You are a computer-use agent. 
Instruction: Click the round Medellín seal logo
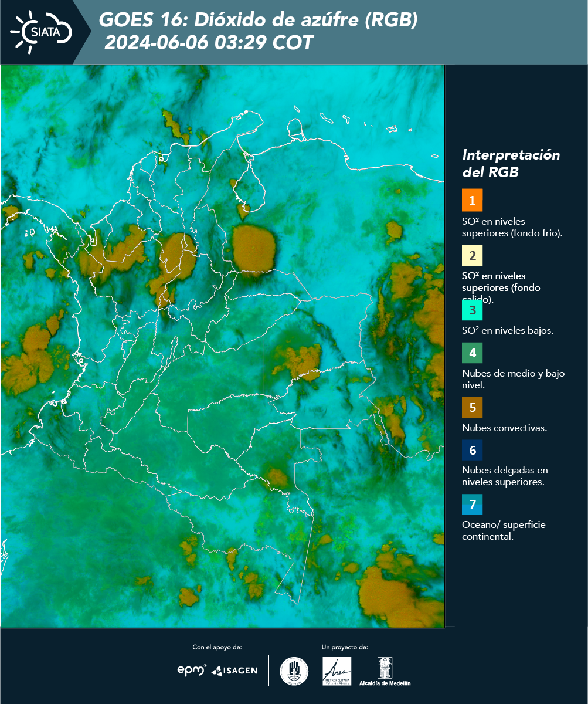pyautogui.click(x=294, y=671)
